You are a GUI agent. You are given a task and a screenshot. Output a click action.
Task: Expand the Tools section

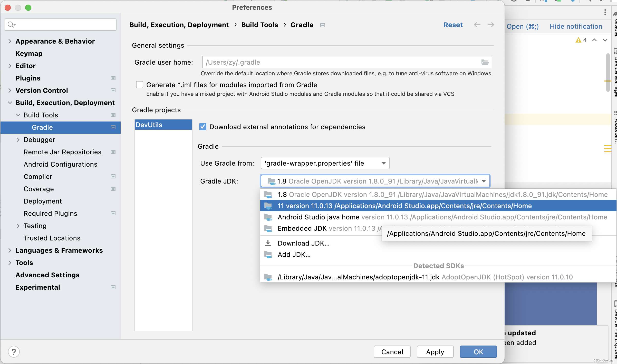pyautogui.click(x=10, y=262)
